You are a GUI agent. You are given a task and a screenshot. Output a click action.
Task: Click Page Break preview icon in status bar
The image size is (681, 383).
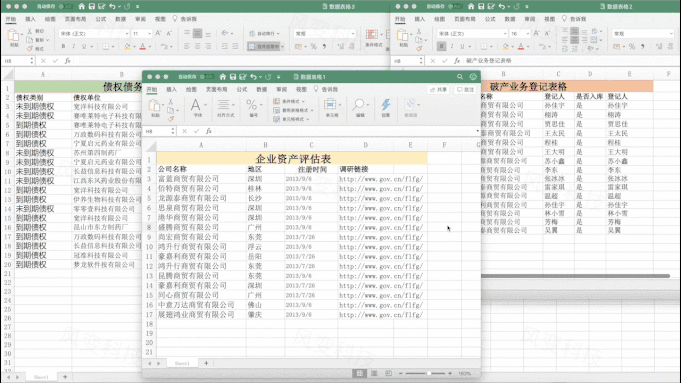[388, 373]
